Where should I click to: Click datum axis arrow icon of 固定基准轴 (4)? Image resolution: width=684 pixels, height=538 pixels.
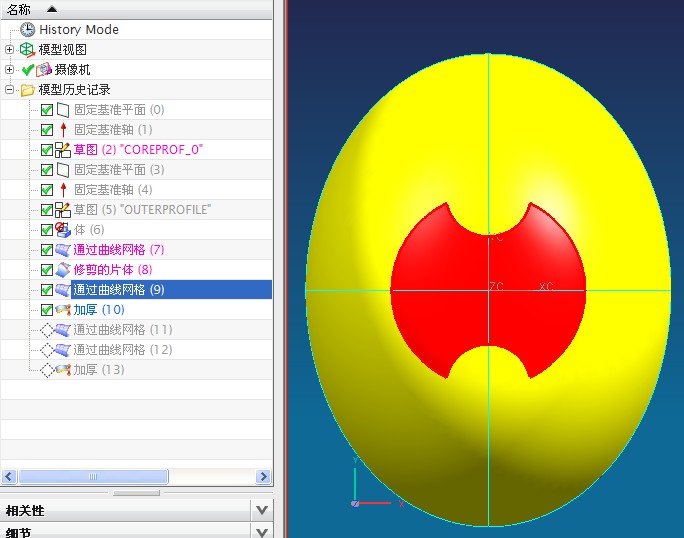point(63,190)
